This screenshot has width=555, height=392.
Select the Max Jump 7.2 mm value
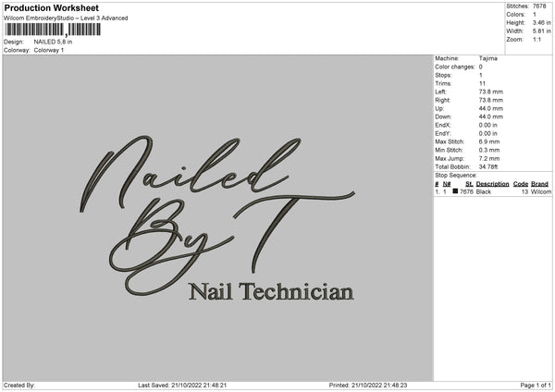(x=489, y=159)
